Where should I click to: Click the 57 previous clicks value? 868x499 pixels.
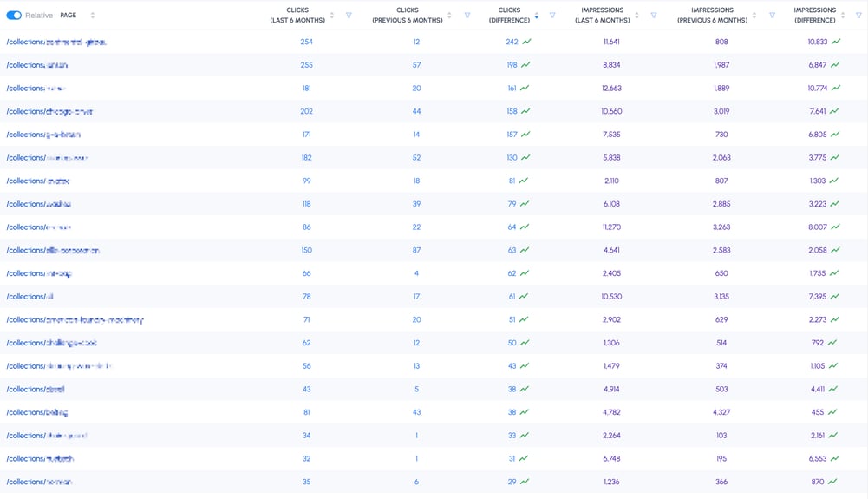click(x=416, y=65)
